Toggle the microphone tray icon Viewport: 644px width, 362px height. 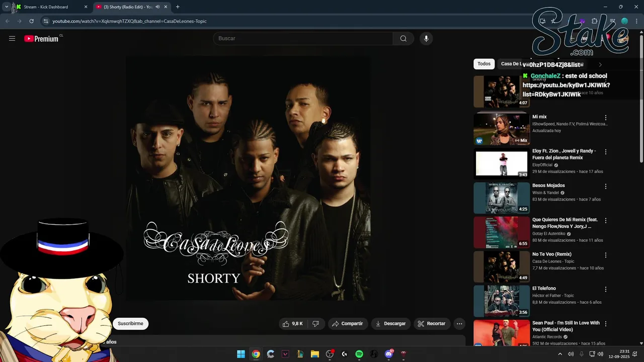[x=581, y=354]
